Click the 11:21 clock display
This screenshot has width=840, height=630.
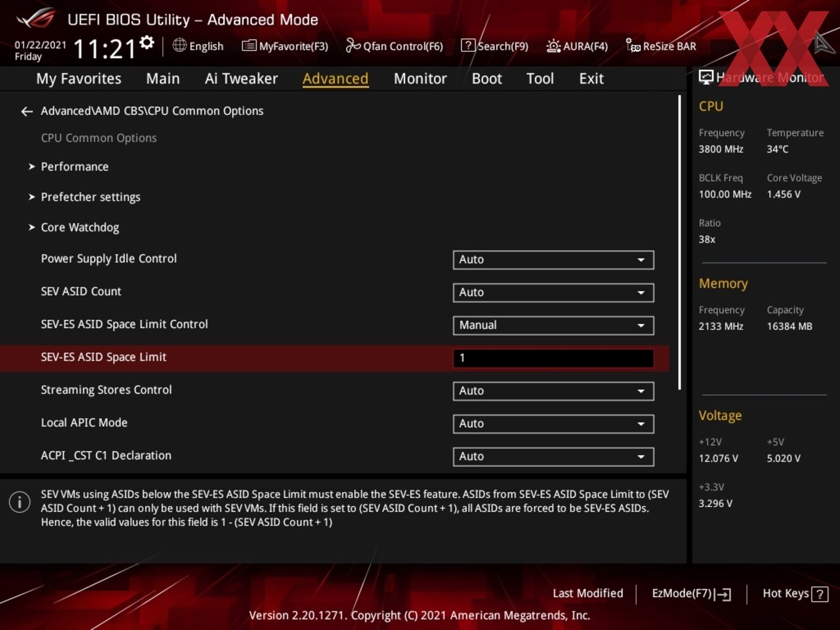[104, 49]
